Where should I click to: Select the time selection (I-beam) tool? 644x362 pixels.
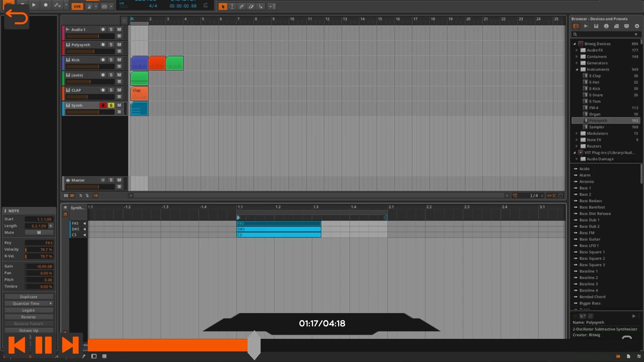click(232, 6)
